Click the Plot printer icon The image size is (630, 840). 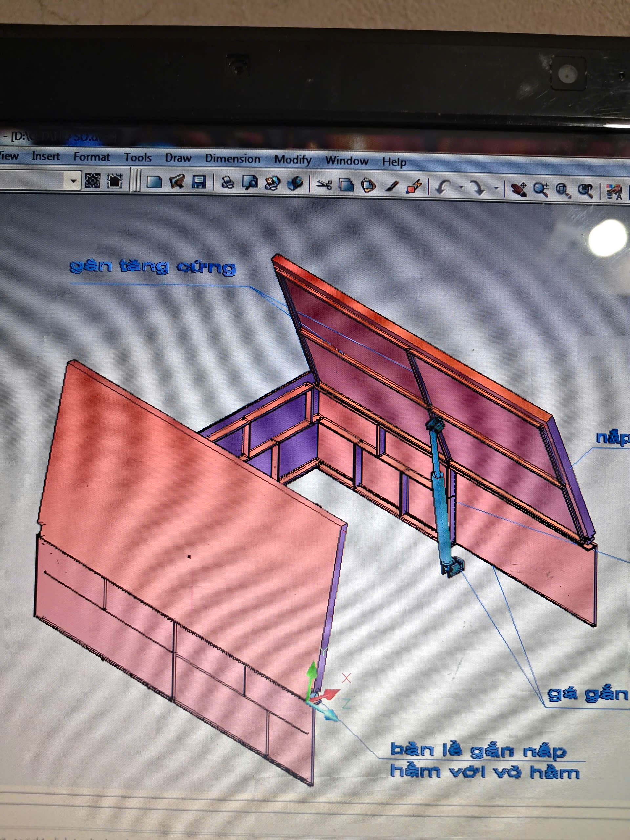pos(227,183)
